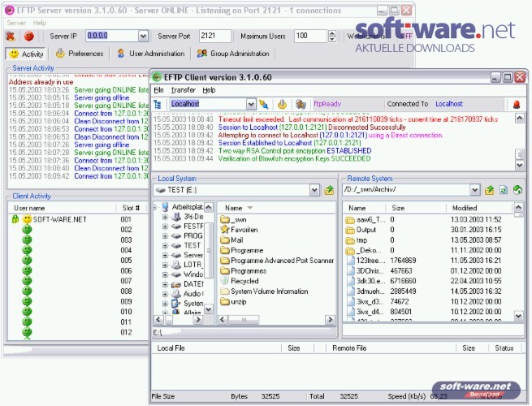Open the Activity tab in the EFTP Server window

click(x=26, y=54)
